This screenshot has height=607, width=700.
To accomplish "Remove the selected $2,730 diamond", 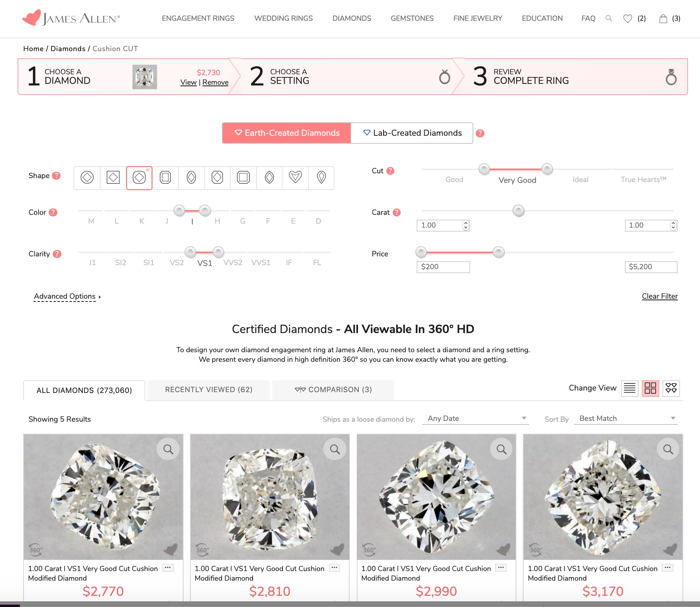I will point(216,82).
